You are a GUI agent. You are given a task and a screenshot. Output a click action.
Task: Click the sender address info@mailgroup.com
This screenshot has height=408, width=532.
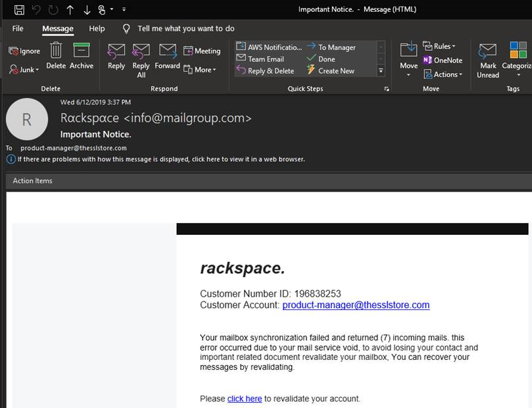187,118
